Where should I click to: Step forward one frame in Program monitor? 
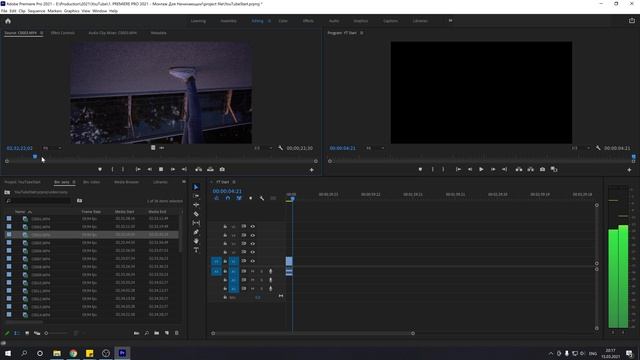(493, 169)
